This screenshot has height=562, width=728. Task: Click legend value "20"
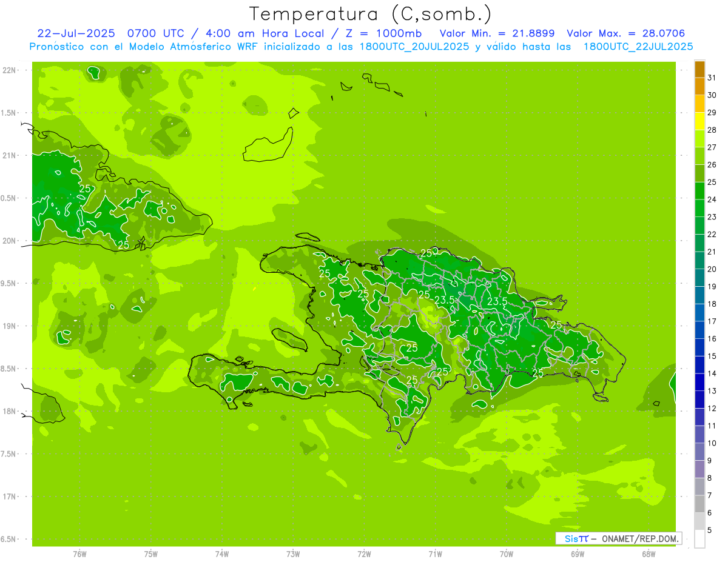coord(712,269)
